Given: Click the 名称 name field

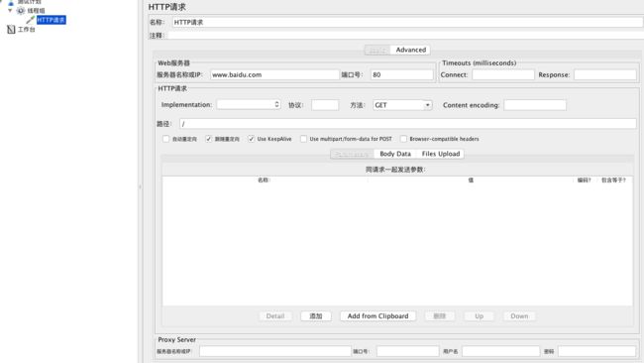Looking at the screenshot, I should click(407, 22).
